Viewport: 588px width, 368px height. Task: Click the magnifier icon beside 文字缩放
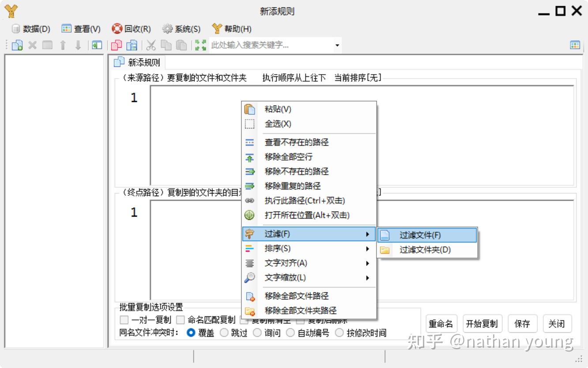(250, 277)
